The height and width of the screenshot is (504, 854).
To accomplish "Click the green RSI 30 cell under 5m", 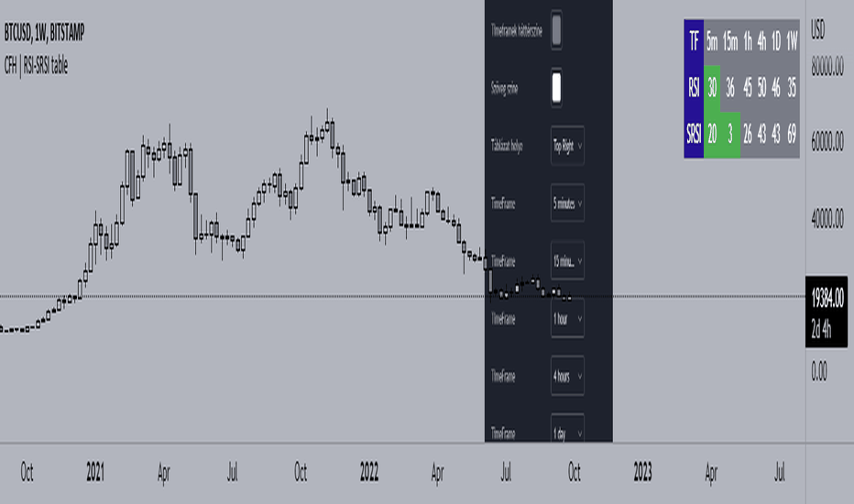I will (x=712, y=88).
